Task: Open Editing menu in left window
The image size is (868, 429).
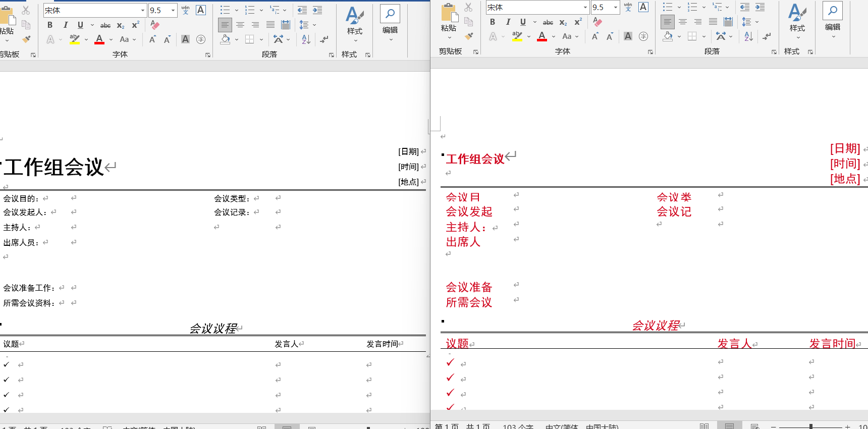Action: point(390,23)
